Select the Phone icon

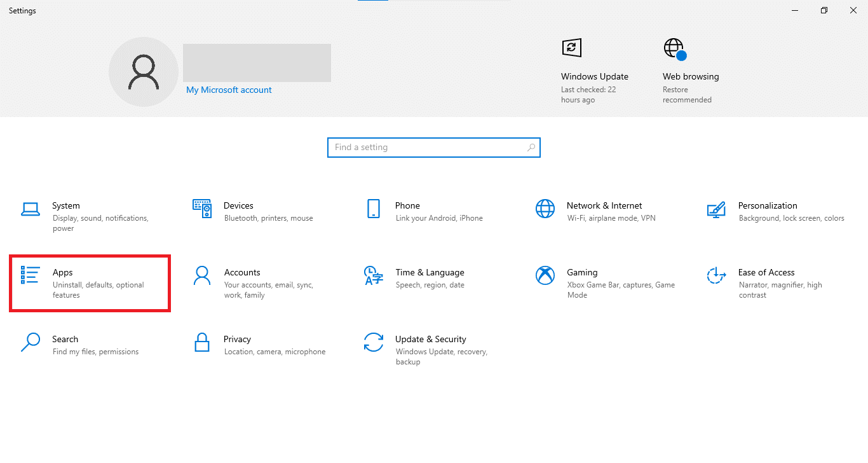[x=373, y=209]
